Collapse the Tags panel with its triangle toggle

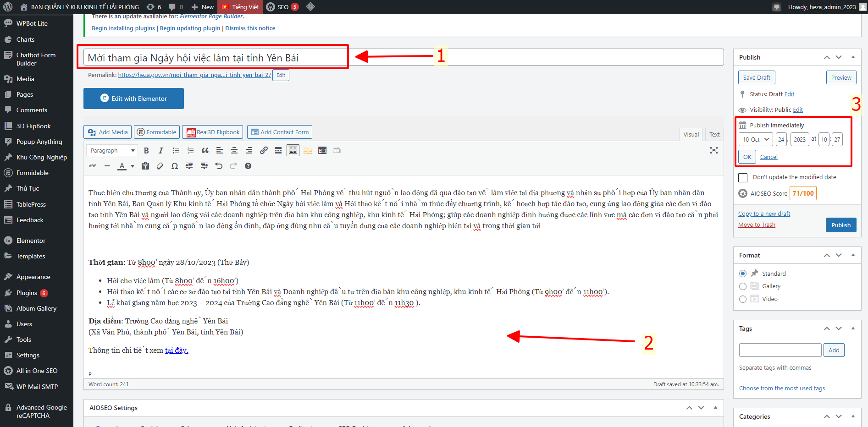pos(853,328)
